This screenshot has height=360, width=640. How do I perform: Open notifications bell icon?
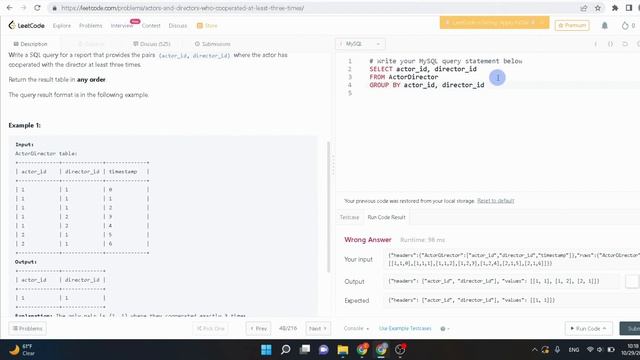pyautogui.click(x=604, y=25)
